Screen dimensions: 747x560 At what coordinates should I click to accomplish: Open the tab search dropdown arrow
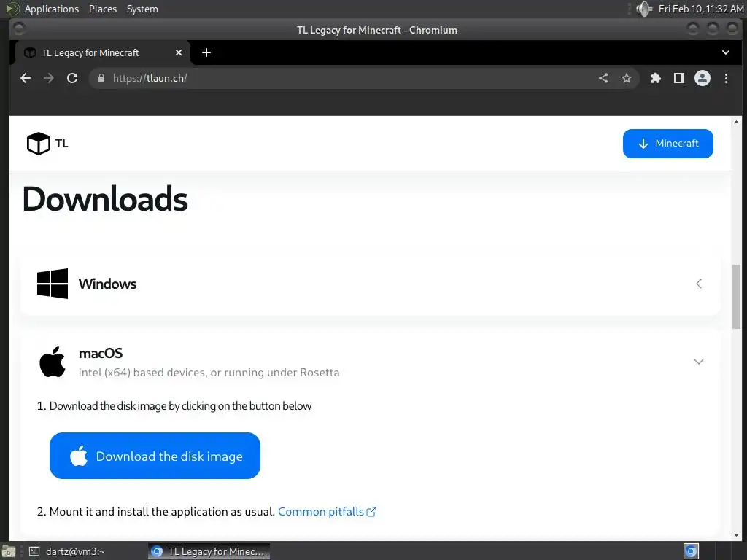[726, 52]
